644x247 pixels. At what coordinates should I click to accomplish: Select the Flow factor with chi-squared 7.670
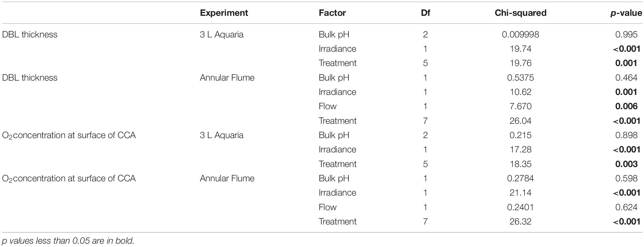click(328, 106)
